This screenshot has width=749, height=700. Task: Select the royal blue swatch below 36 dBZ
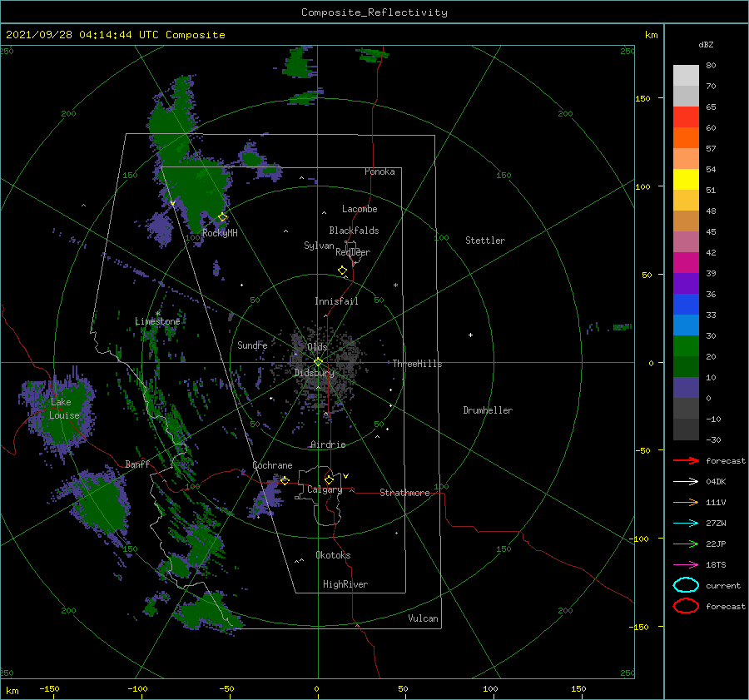(x=686, y=305)
